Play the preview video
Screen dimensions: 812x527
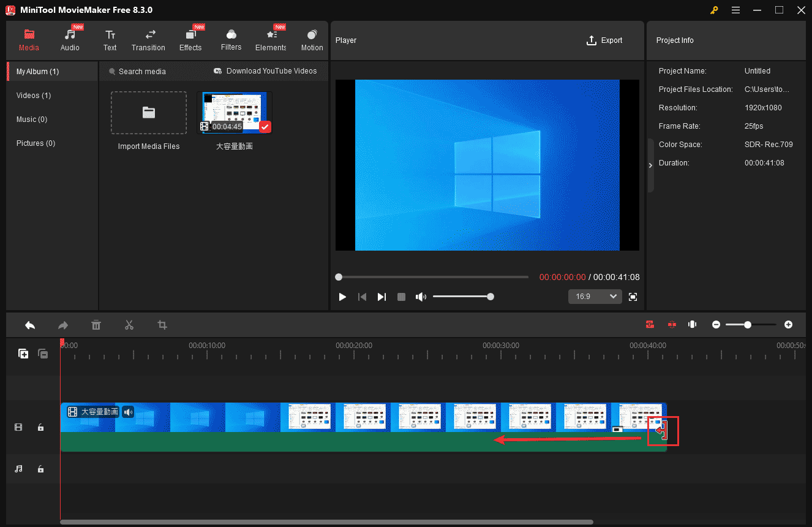pos(342,297)
